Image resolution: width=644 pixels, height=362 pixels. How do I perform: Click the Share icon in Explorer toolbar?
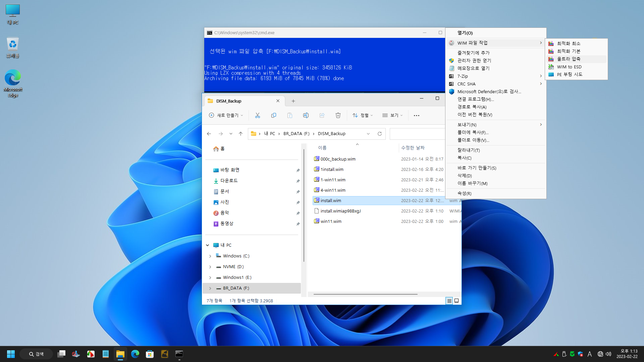click(x=322, y=115)
